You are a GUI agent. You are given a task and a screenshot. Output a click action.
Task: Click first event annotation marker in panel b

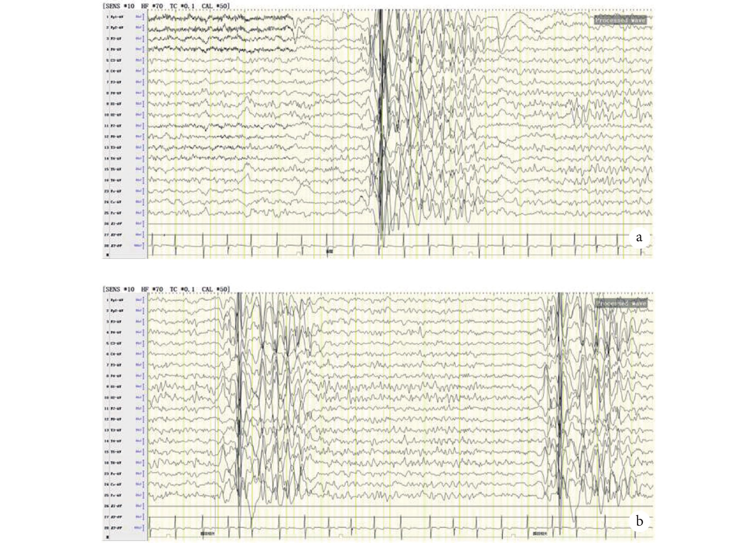208,533
